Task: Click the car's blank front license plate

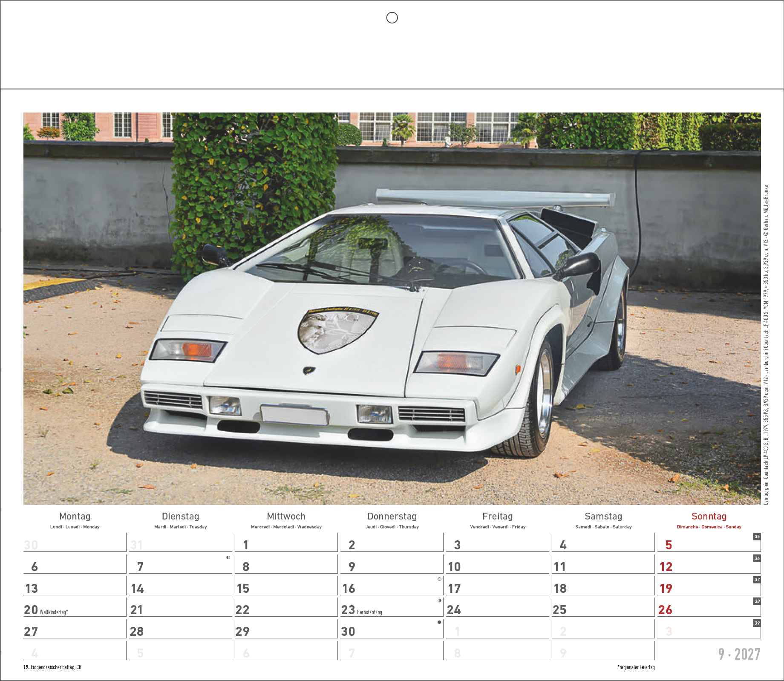Action: click(x=294, y=415)
